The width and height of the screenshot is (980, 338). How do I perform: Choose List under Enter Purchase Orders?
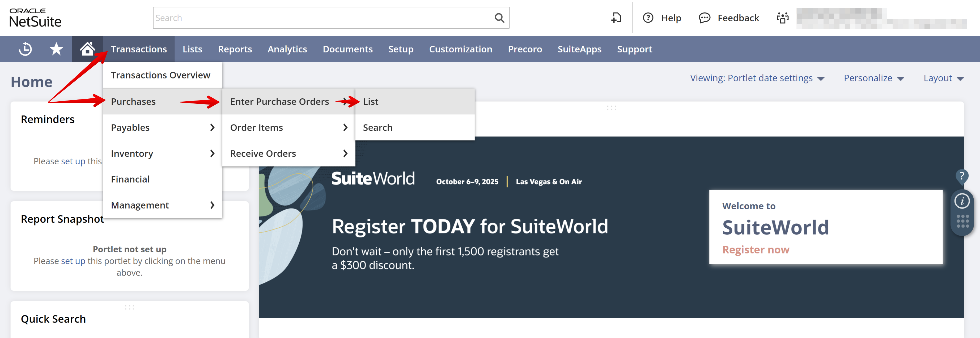[x=415, y=102]
